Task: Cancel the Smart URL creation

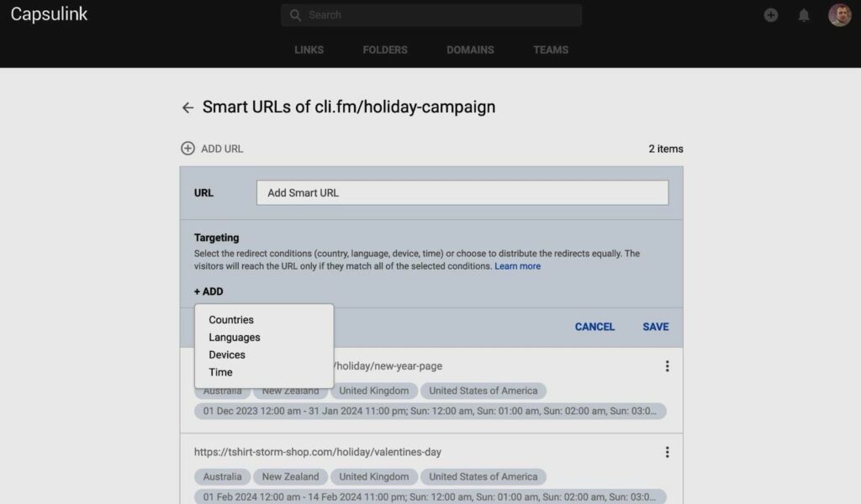Action: (x=594, y=327)
